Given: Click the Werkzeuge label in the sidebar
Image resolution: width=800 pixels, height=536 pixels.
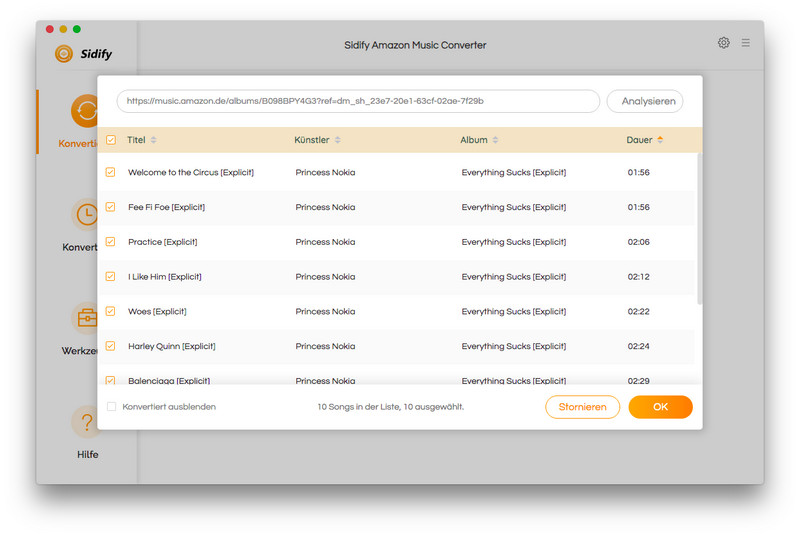Looking at the screenshot, I should [79, 351].
